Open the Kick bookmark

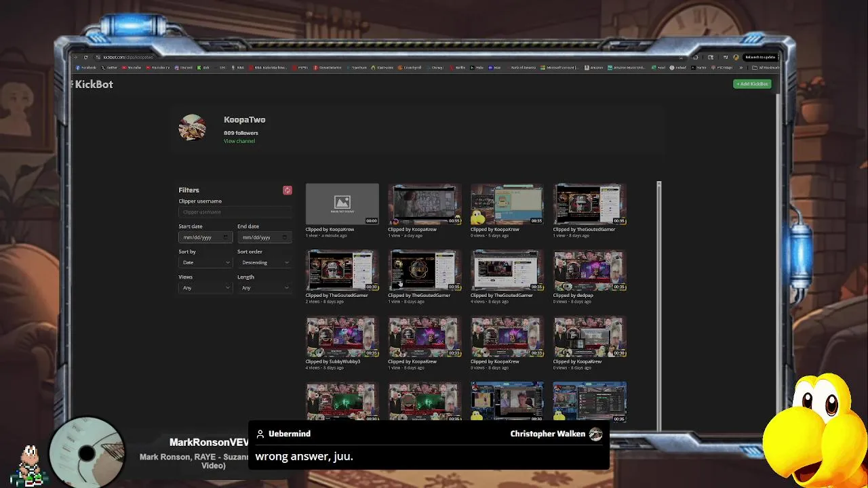tap(203, 68)
